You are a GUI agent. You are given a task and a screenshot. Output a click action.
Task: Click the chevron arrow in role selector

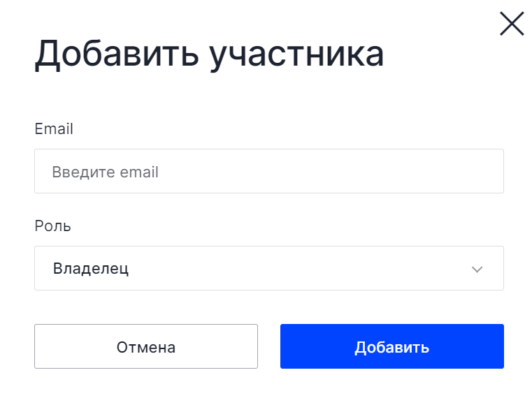pos(477,270)
